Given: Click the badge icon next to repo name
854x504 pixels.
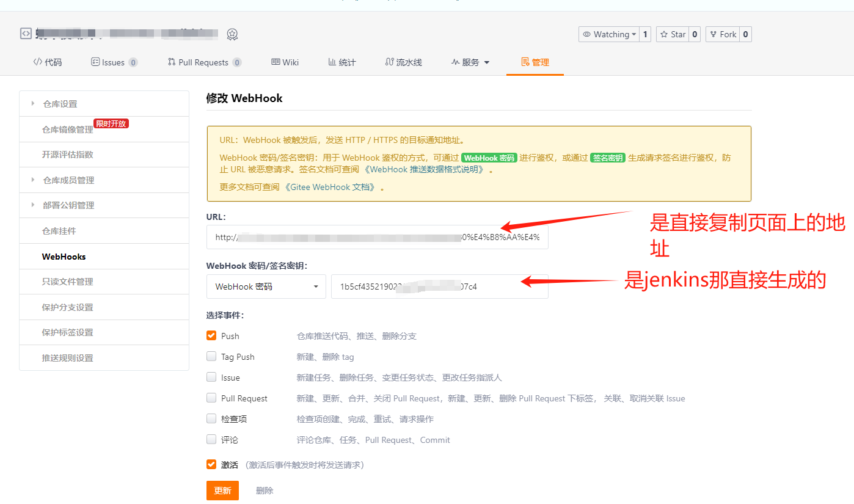Looking at the screenshot, I should pos(232,34).
